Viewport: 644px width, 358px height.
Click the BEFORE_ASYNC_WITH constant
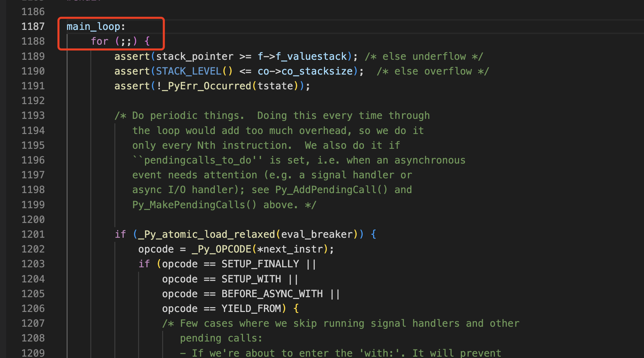point(272,293)
